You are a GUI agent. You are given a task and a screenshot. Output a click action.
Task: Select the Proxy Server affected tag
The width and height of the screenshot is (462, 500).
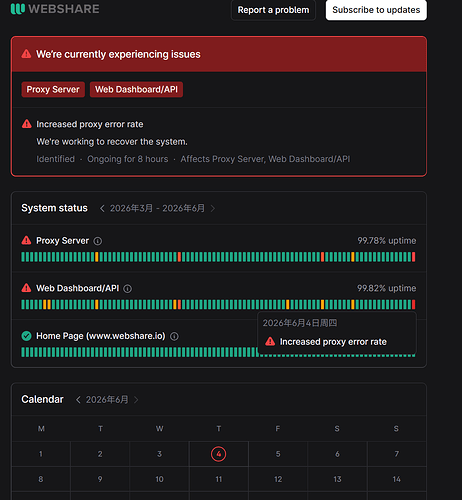(53, 89)
